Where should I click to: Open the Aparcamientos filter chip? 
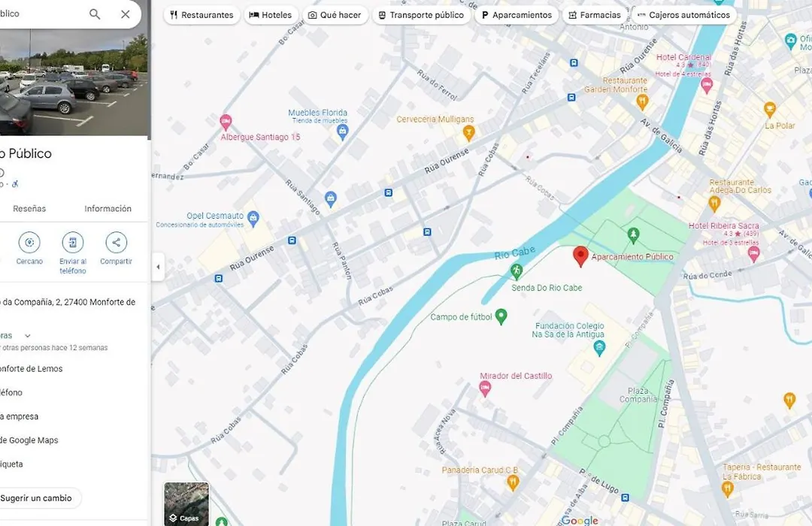pyautogui.click(x=517, y=15)
